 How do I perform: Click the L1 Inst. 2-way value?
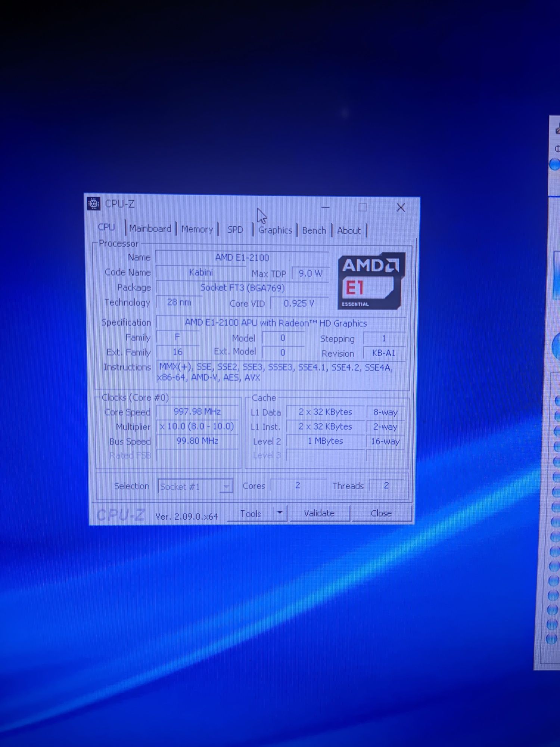click(386, 427)
